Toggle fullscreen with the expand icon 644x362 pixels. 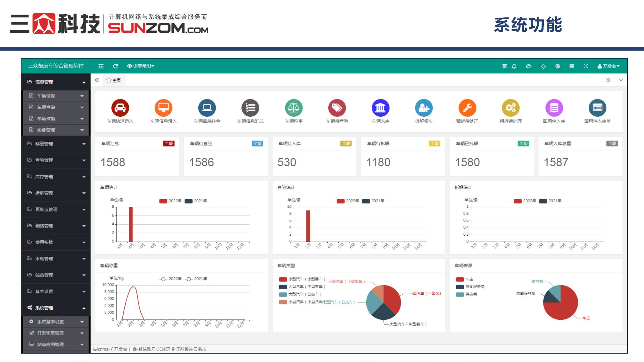[x=586, y=66]
